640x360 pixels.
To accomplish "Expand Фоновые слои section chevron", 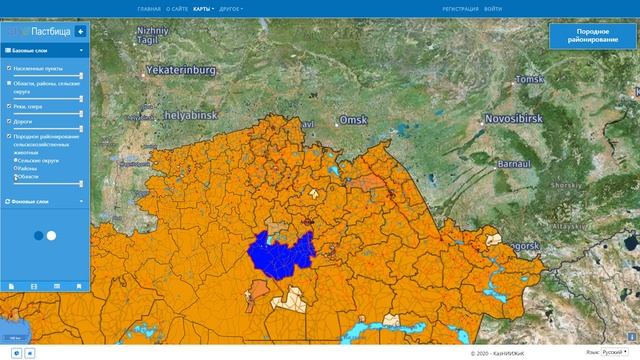I will (81, 202).
